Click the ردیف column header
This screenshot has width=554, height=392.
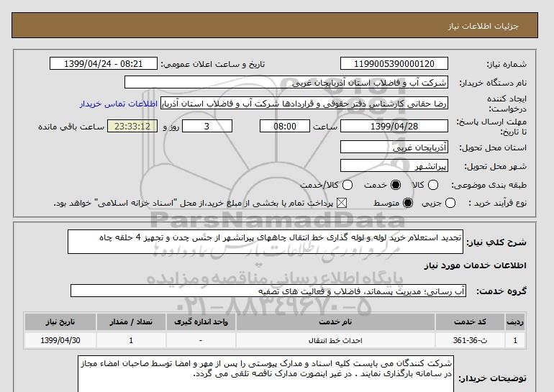(x=515, y=322)
